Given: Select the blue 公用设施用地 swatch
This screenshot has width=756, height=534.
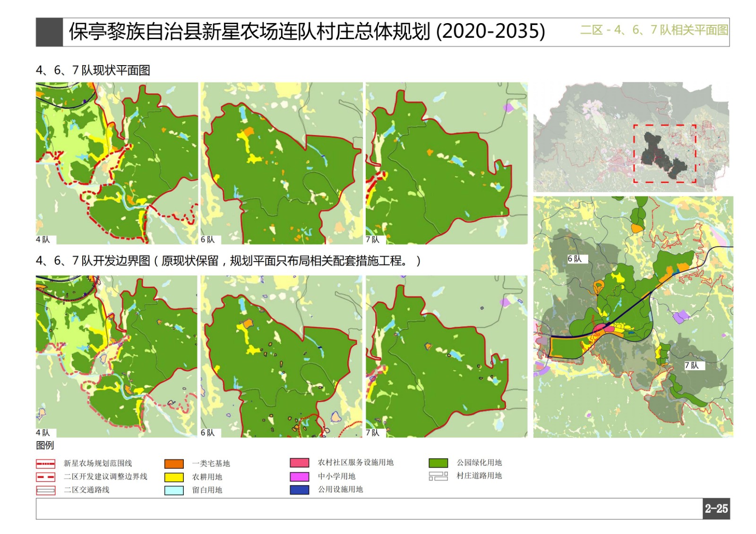Looking at the screenshot, I should click(300, 490).
